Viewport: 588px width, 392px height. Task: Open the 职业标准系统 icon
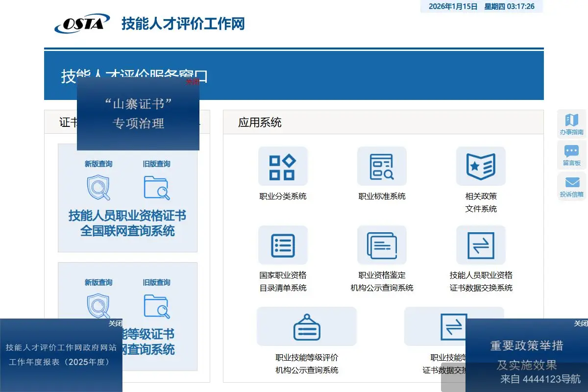tap(382, 166)
